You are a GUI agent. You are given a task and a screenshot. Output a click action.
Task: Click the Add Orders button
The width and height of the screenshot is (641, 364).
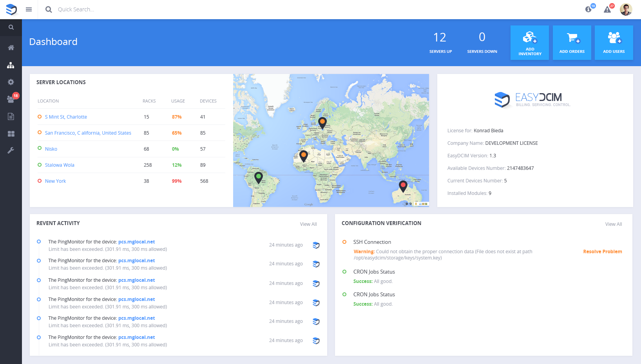point(572,43)
